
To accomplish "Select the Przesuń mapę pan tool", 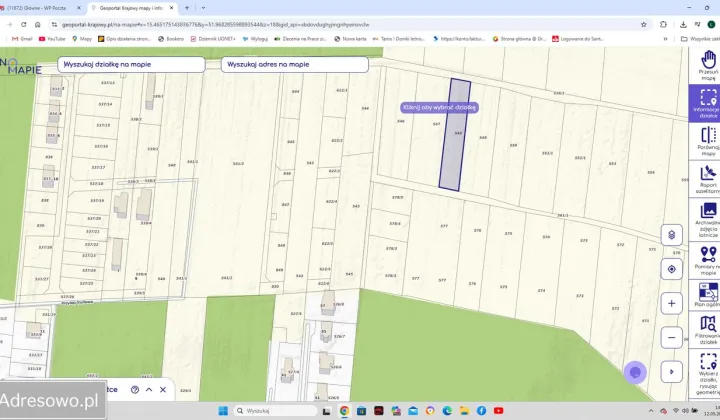I will (x=708, y=62).
